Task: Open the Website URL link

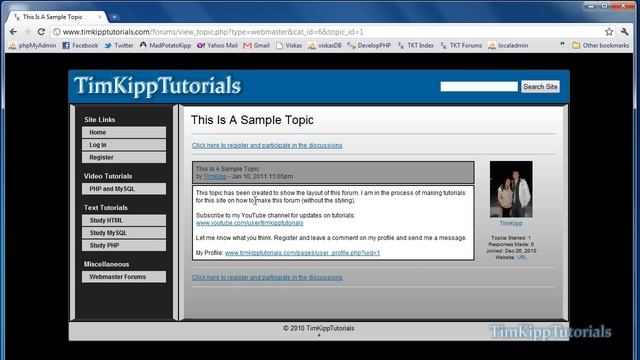Action: click(x=522, y=257)
